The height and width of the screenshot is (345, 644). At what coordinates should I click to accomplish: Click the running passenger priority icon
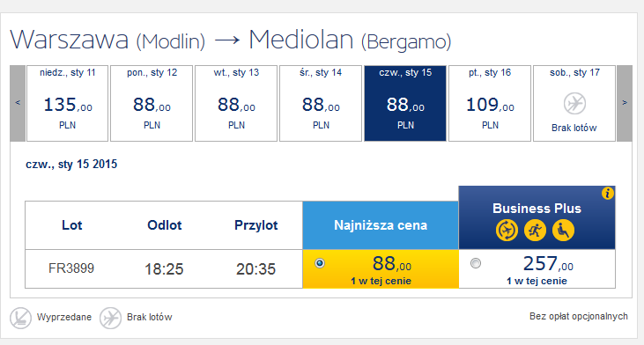click(x=535, y=230)
